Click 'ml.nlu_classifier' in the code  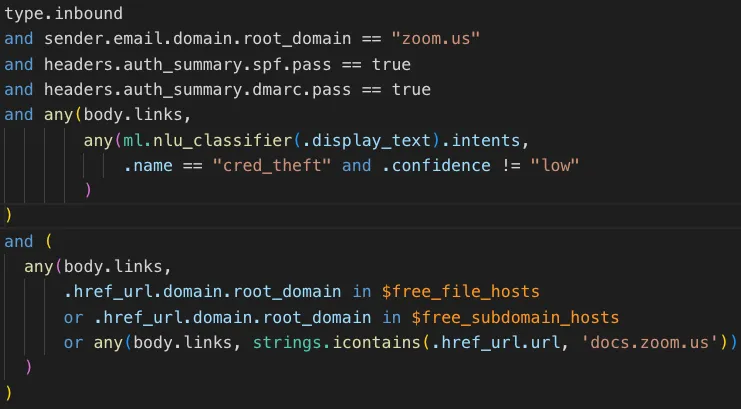tap(207, 140)
